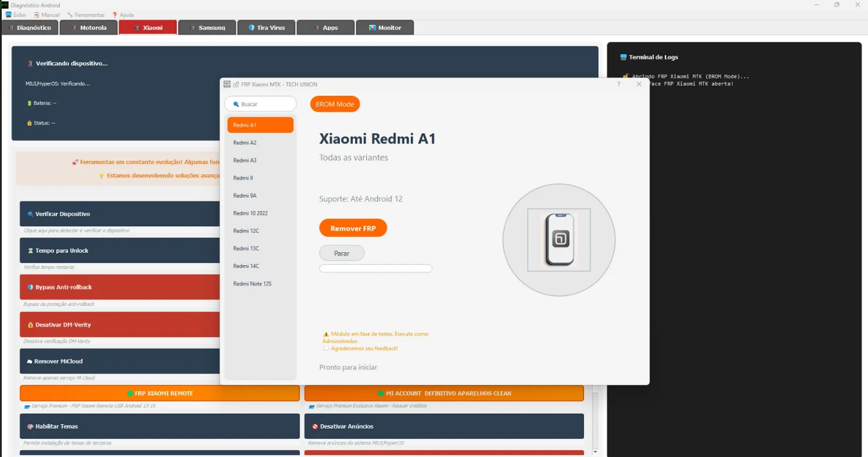
Task: Click the progress bar below Parar
Action: [375, 269]
